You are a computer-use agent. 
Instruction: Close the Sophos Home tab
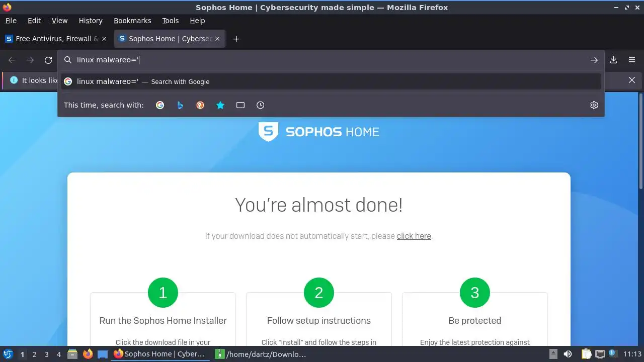[217, 39]
